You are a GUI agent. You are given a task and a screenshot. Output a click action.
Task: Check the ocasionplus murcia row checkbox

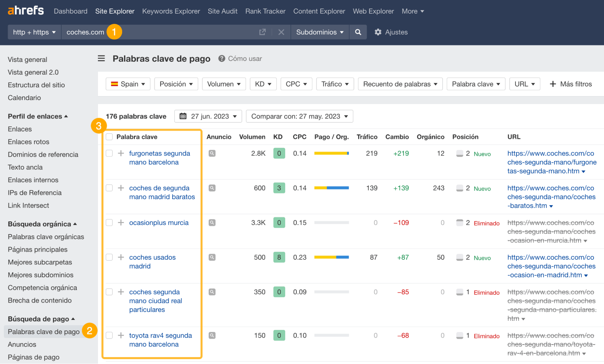[x=109, y=222]
